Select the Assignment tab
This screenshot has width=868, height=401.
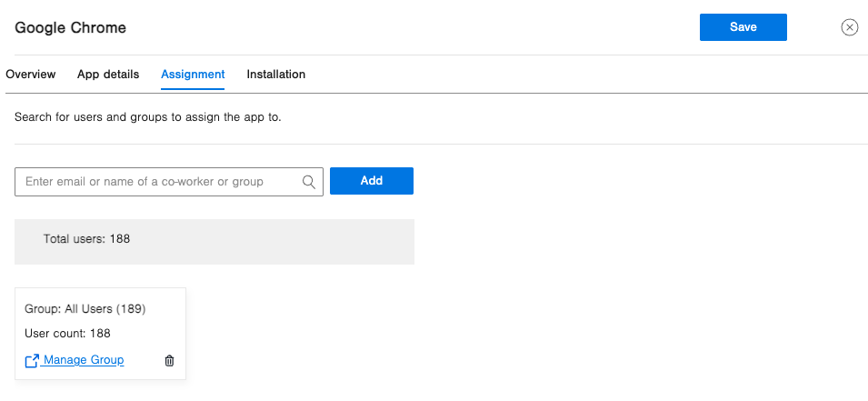[x=193, y=75]
